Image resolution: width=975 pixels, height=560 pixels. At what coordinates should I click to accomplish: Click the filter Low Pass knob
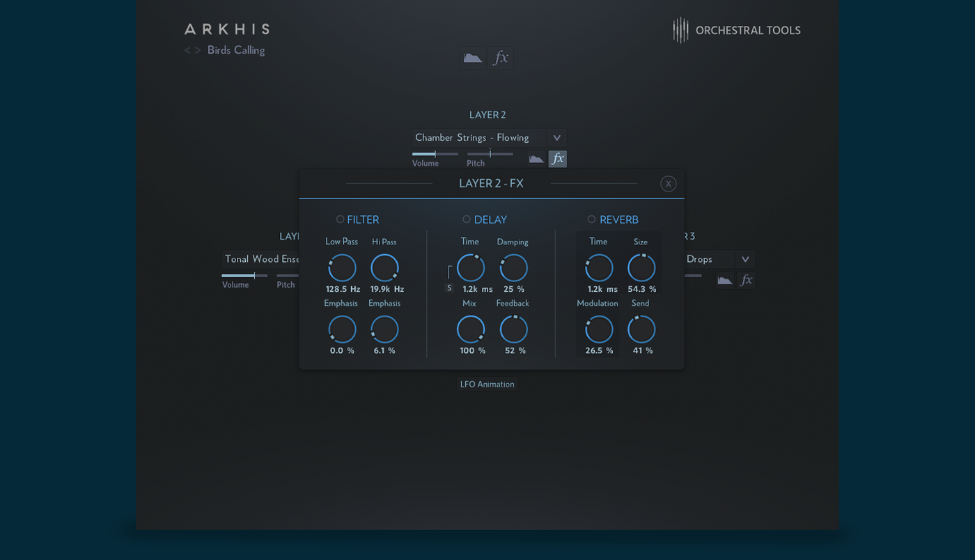pos(342,268)
